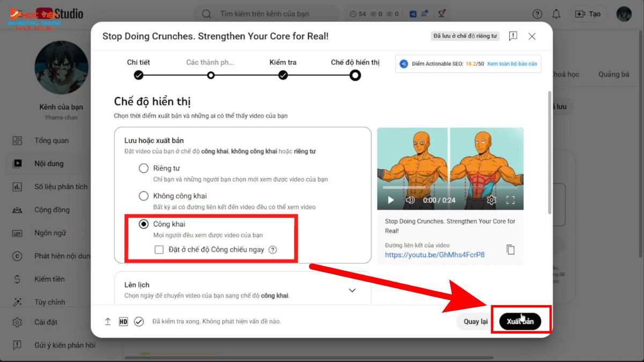Viewport: 644px width, 362px height.
Task: Expand the Lên lịch scheduling section
Action: point(352,290)
